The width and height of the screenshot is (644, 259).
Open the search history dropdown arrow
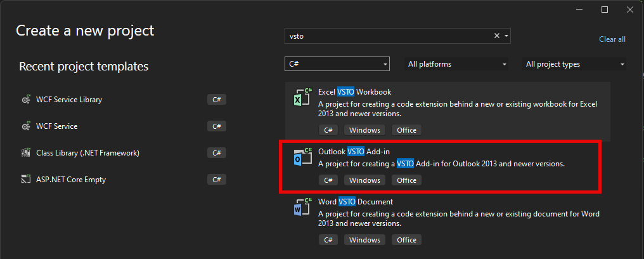point(506,36)
